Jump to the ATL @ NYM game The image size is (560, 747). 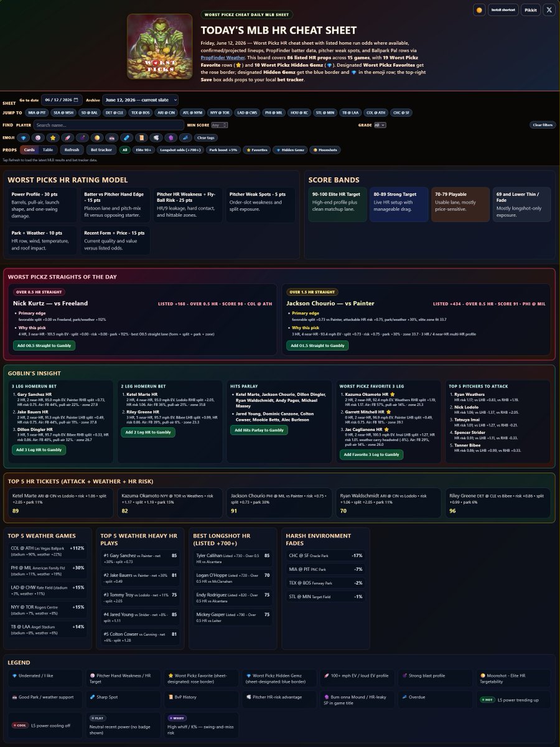point(192,113)
